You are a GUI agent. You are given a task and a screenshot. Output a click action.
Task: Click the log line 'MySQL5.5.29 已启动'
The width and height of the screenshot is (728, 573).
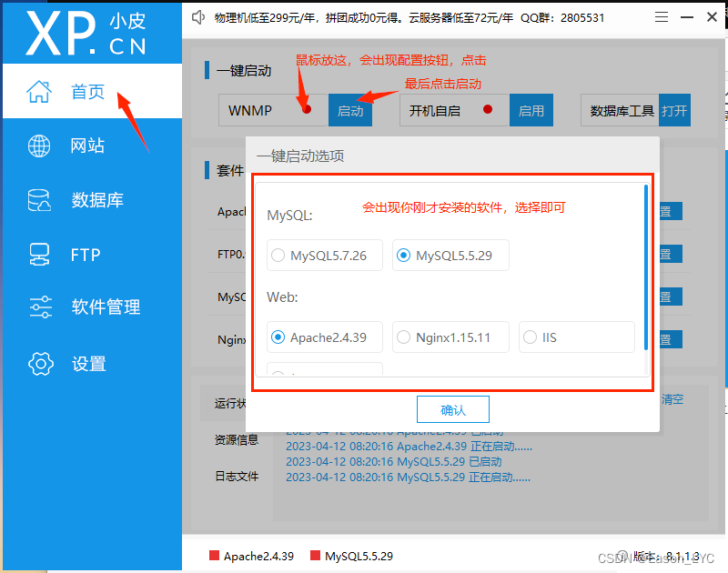(x=394, y=462)
